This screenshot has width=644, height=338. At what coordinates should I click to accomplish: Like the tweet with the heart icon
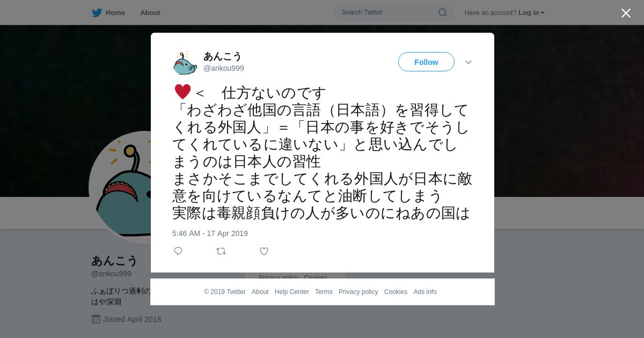pyautogui.click(x=264, y=251)
